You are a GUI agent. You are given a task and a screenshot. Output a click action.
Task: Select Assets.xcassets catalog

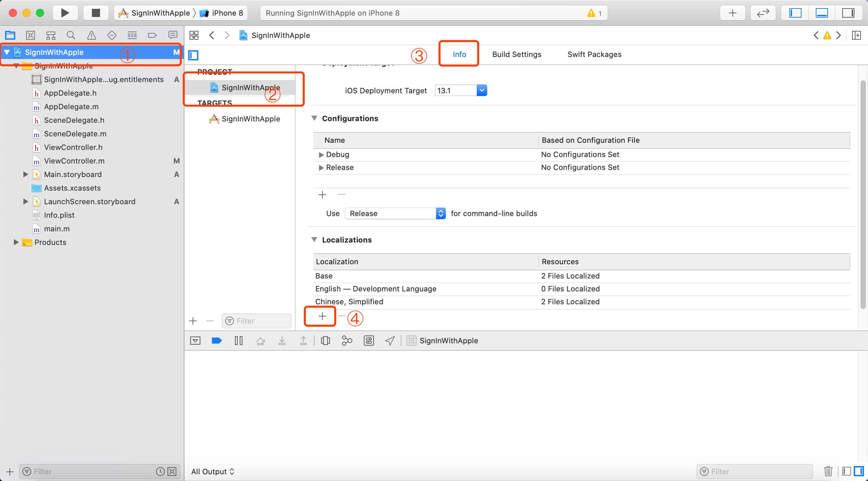point(72,188)
